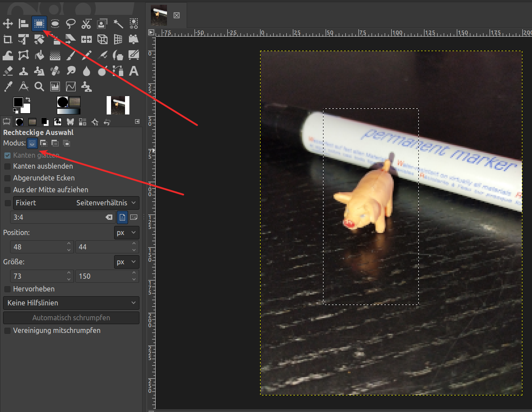Check 'Aus der Mitte aufziehen' option

[x=7, y=190]
